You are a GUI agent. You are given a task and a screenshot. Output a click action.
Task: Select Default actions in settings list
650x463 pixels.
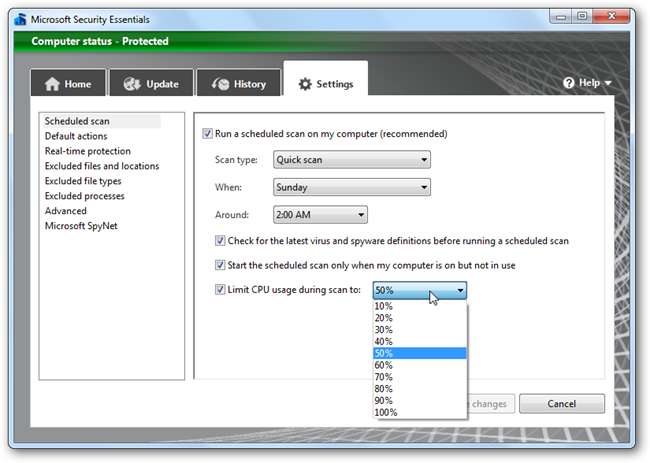click(76, 136)
